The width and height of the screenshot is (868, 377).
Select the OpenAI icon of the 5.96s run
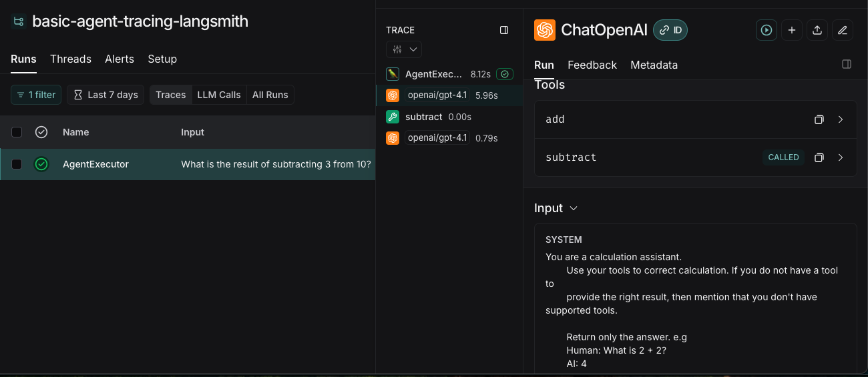[x=393, y=95]
